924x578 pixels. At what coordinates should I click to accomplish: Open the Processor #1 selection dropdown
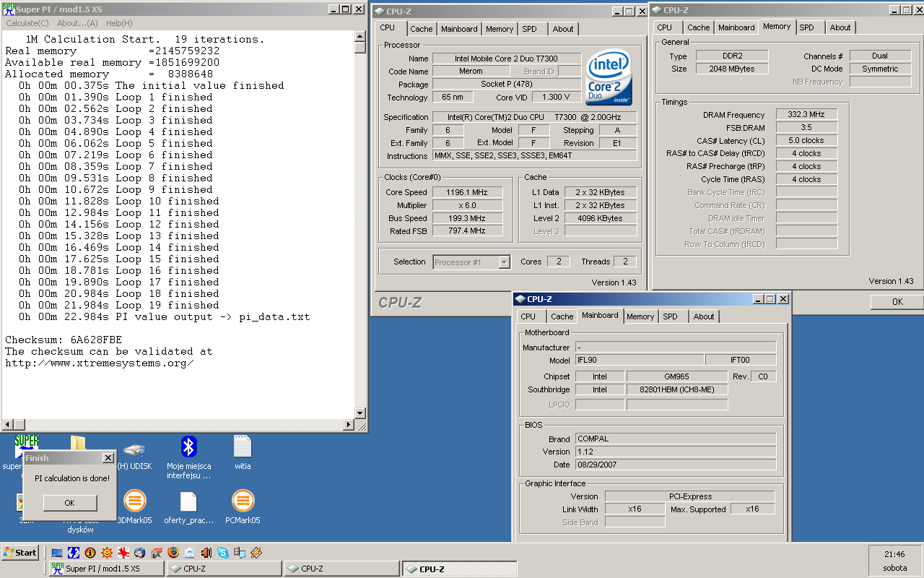(x=472, y=262)
